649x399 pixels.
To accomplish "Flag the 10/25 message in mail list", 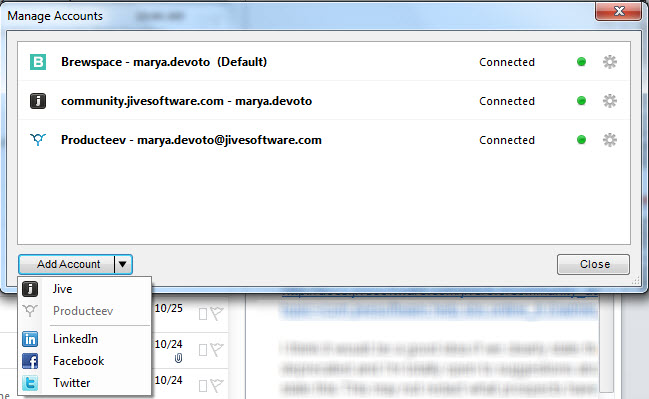I will coord(216,313).
